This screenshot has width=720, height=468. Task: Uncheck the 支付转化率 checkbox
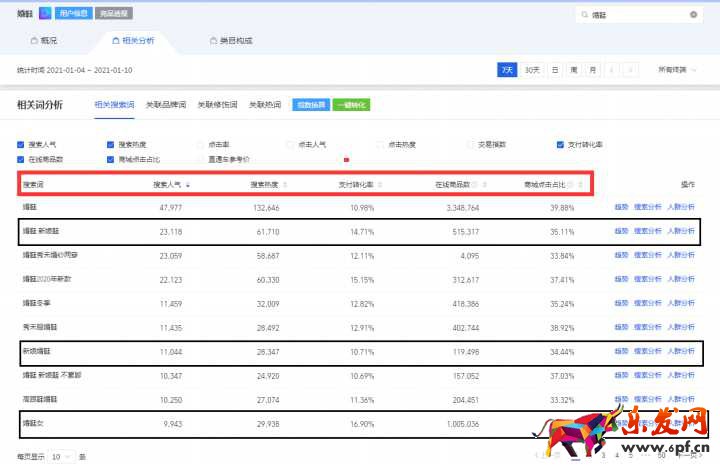560,144
